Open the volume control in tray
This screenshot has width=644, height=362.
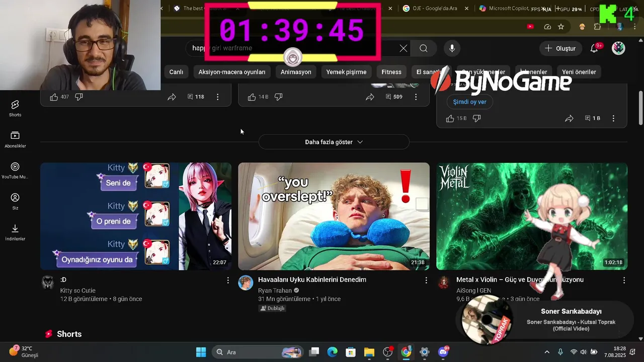(584, 352)
